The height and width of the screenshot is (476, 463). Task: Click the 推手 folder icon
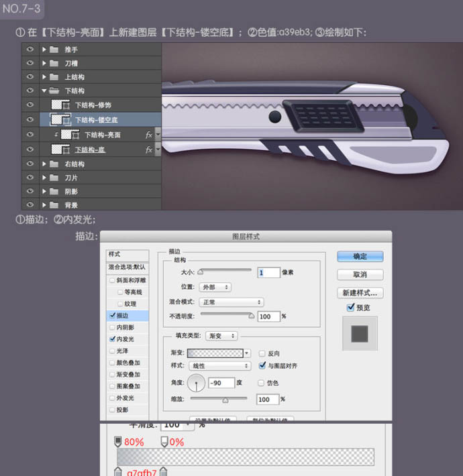pos(54,50)
